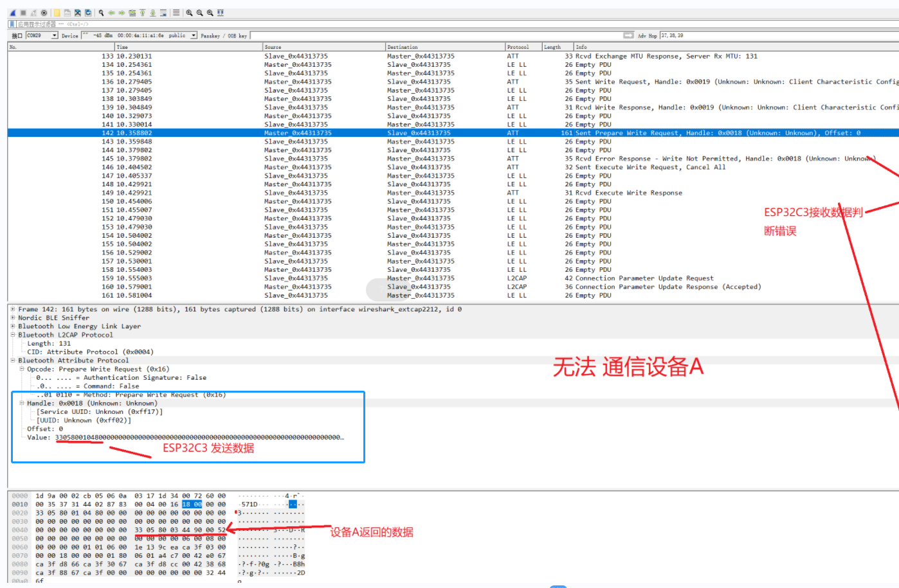Viewport: 899px width, 588px height.
Task: Click the display filter bookmark icon
Action: pos(12,24)
